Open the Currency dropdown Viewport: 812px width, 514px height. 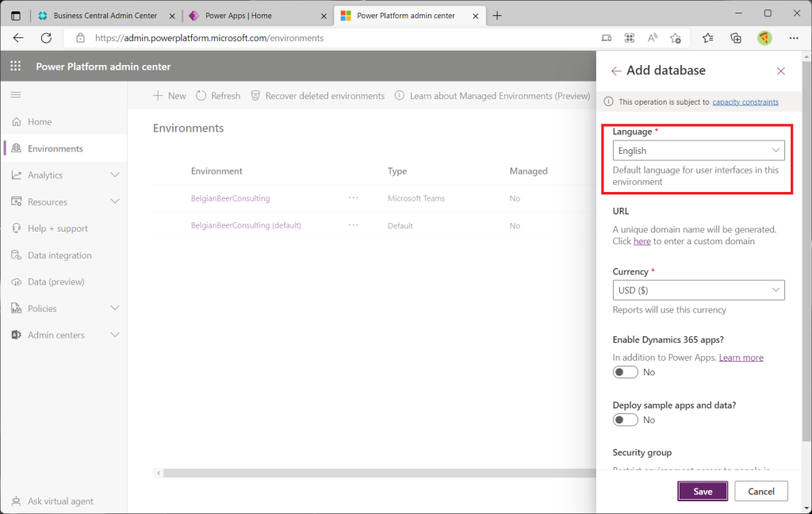[x=699, y=290]
